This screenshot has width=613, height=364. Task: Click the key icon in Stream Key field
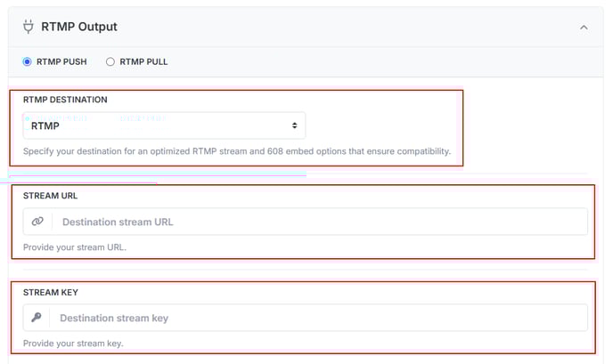pyautogui.click(x=37, y=318)
